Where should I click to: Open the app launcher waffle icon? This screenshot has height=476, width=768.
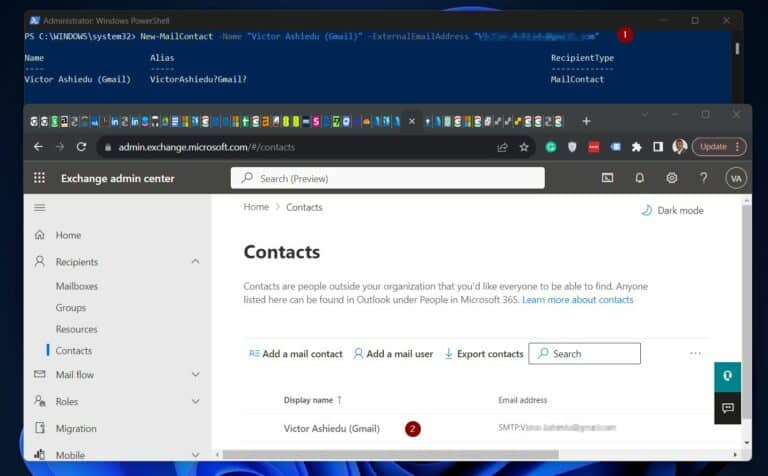[x=39, y=178]
